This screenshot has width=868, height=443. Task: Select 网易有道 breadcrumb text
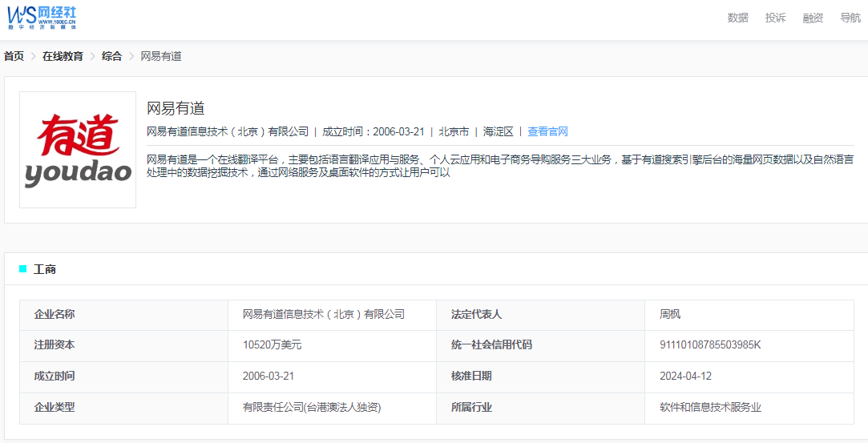point(161,56)
